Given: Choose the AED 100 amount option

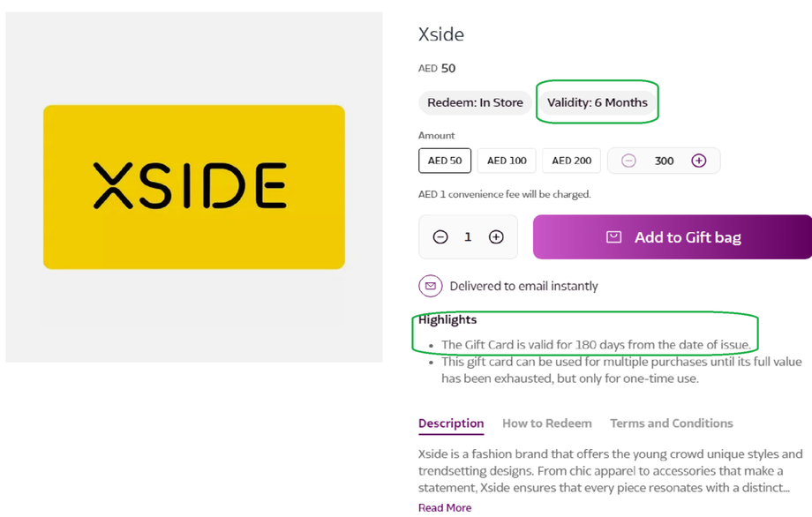Looking at the screenshot, I should point(507,161).
